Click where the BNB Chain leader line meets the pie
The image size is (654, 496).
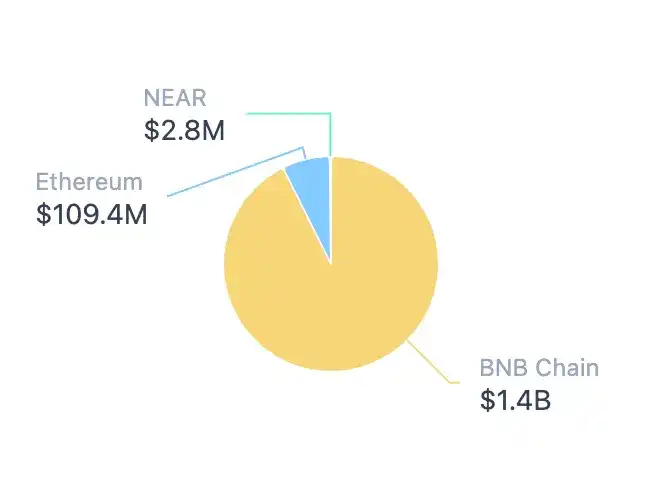pyautogui.click(x=408, y=339)
